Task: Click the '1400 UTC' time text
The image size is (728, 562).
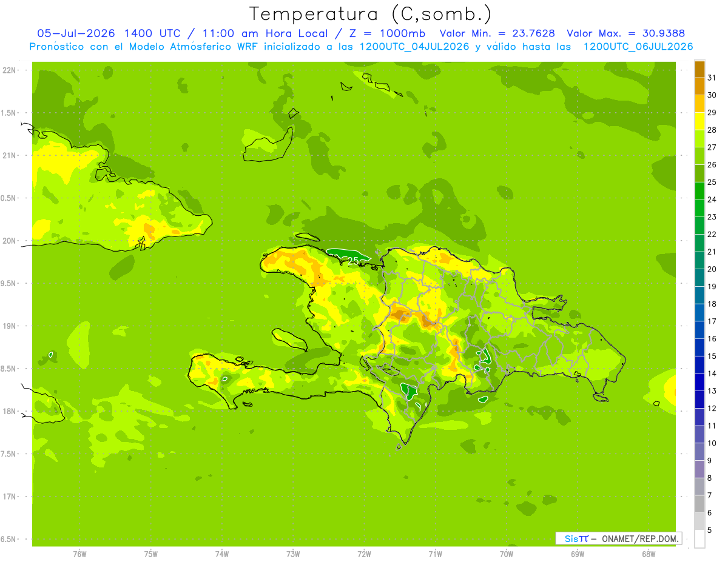Action: (x=152, y=33)
